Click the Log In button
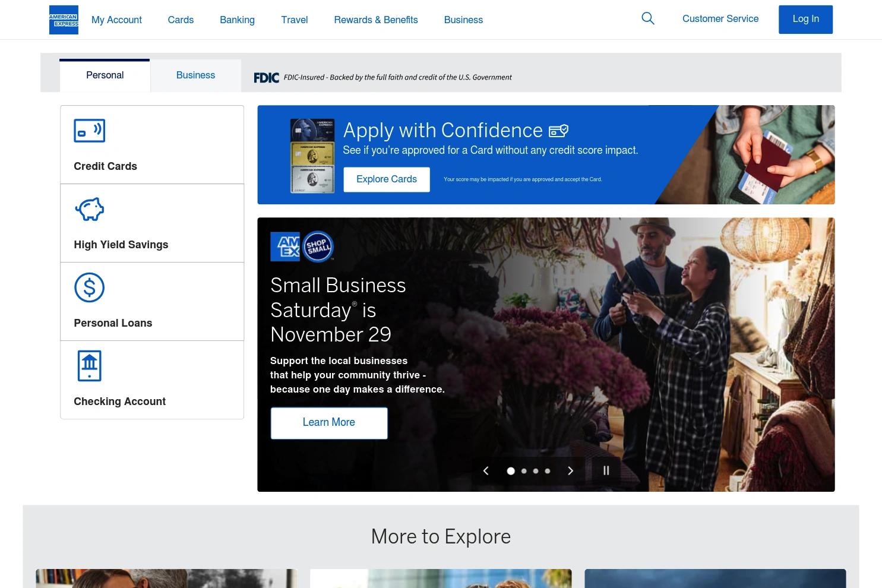 (806, 19)
